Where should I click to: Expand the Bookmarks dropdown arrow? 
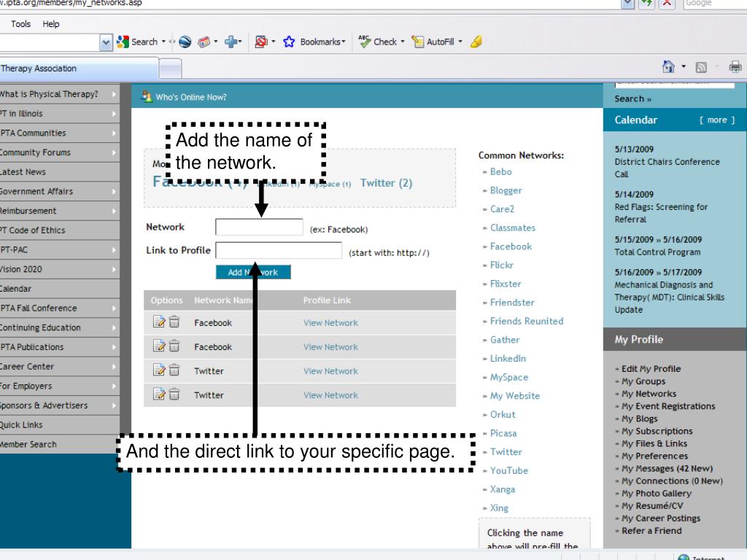(344, 42)
